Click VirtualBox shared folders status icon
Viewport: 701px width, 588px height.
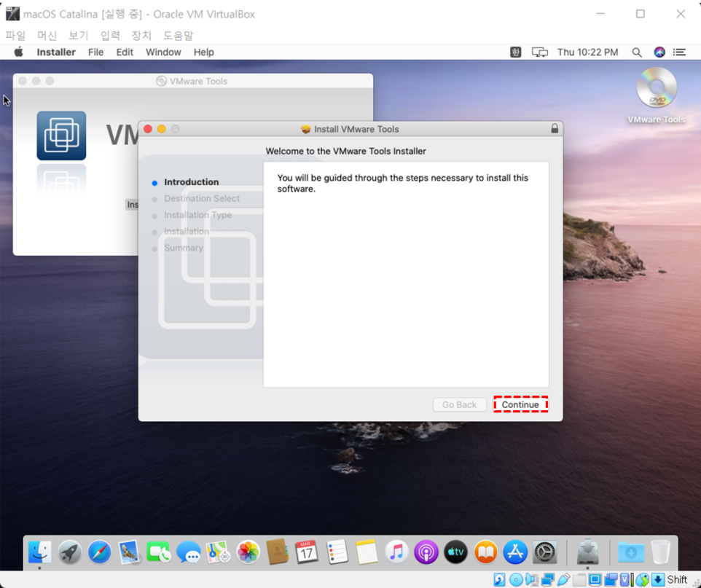(579, 579)
